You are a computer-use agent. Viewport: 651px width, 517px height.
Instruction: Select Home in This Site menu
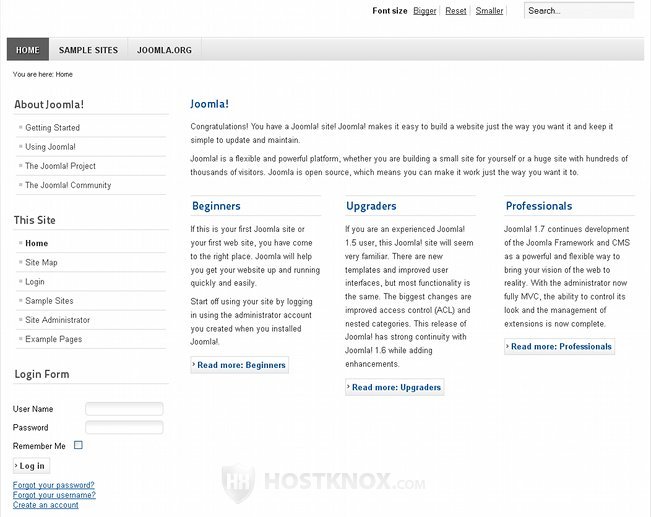pos(37,243)
